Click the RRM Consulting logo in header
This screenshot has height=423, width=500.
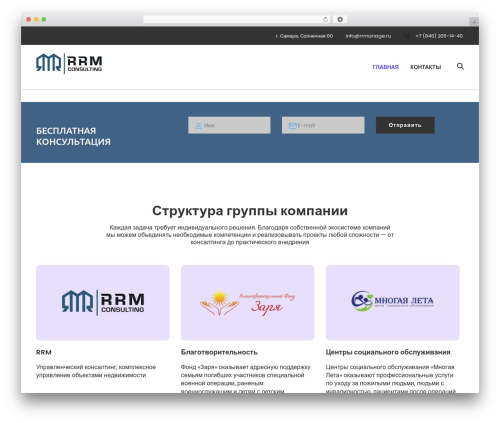(x=69, y=63)
